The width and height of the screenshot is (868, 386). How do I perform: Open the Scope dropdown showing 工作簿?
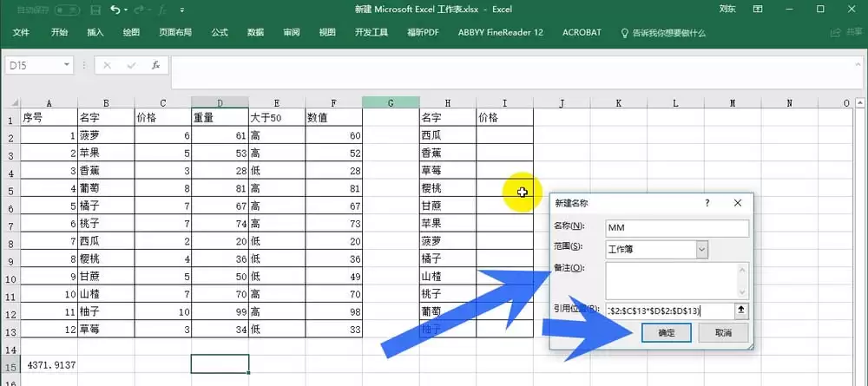657,250
